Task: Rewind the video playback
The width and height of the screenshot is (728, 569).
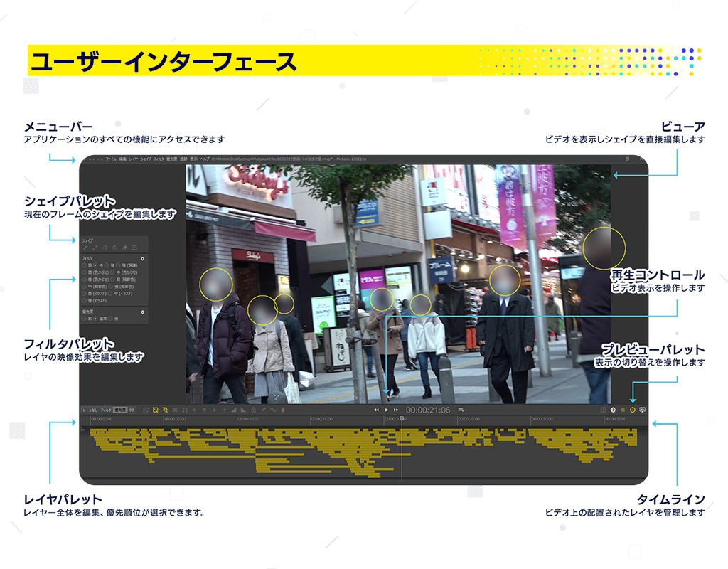Action: 377,410
